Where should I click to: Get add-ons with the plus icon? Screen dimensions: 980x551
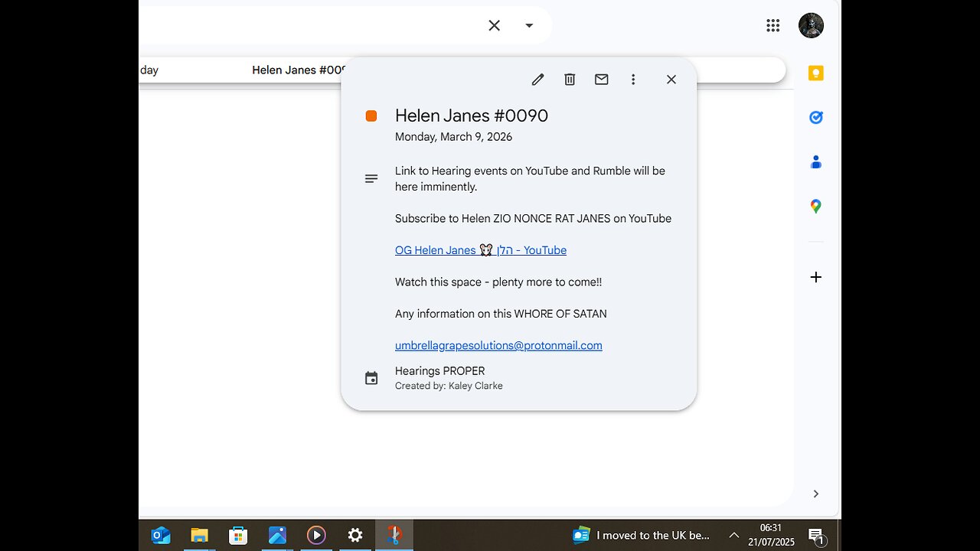816,277
